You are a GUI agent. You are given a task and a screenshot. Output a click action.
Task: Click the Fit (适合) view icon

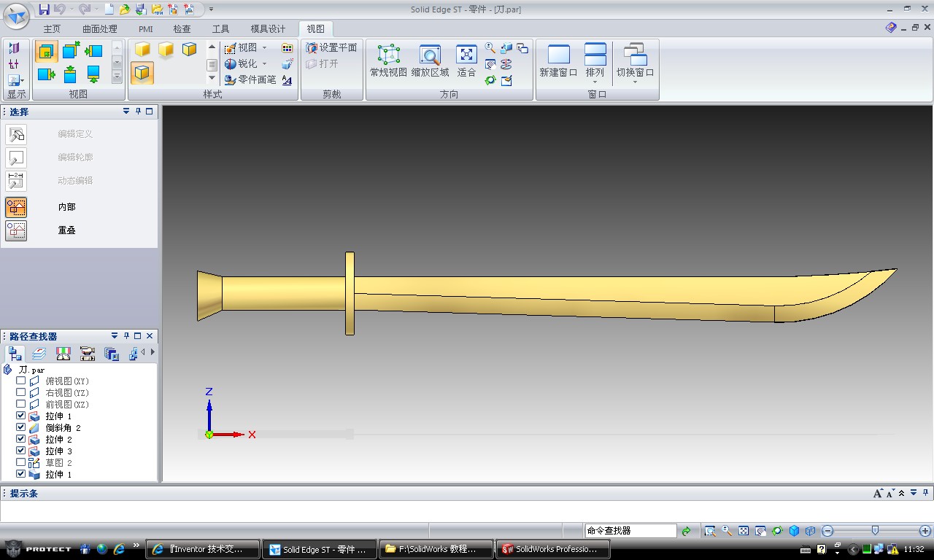[466, 61]
